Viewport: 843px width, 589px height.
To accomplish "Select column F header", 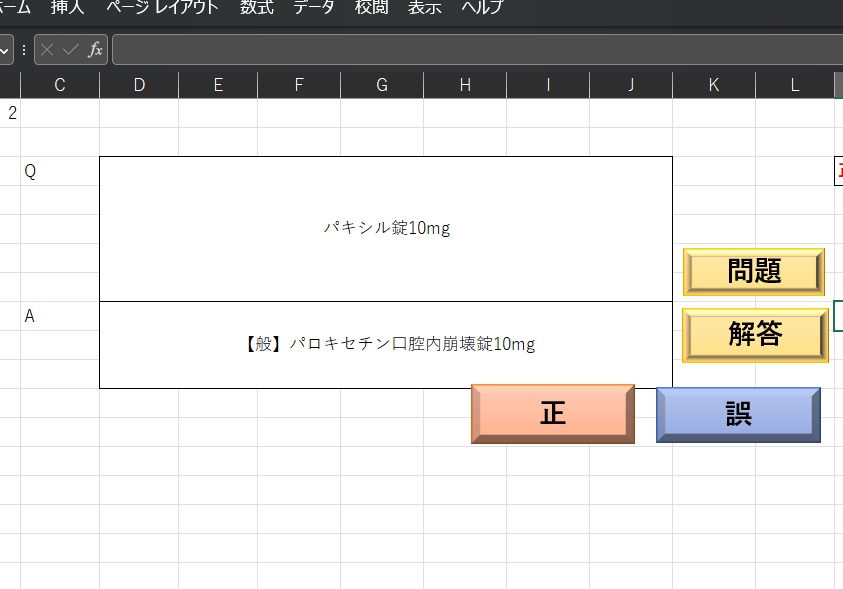I will [299, 85].
